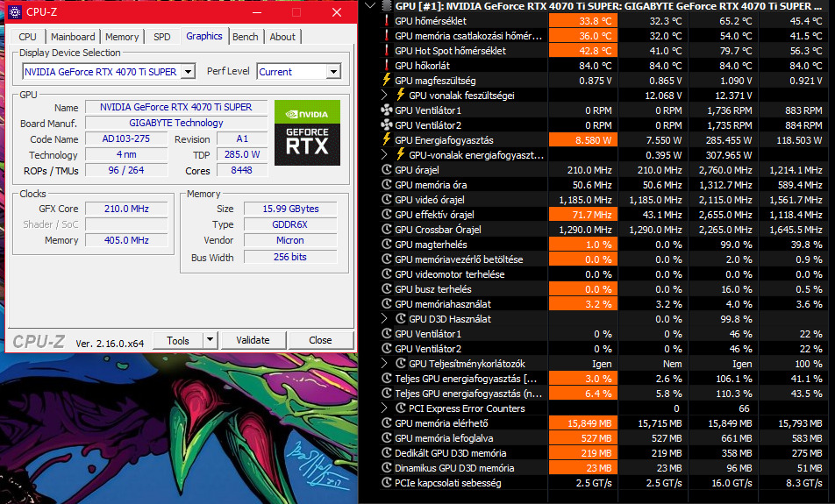This screenshot has width=835, height=504.
Task: Click the lightning icon beside GPU Energiafogyasztás
Action: 387,140
